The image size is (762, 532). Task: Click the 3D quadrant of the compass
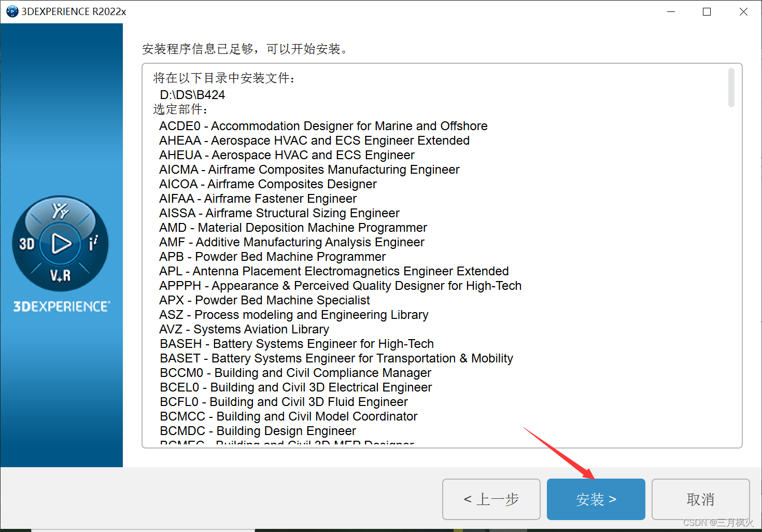(26, 244)
